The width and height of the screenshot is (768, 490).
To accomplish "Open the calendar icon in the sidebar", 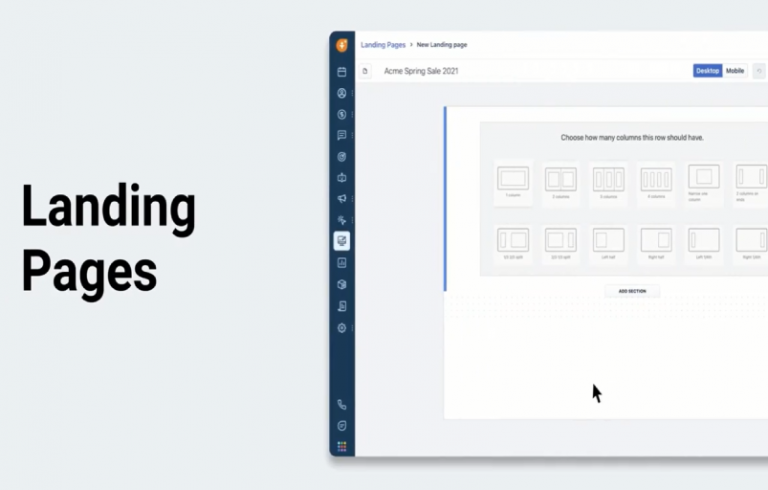I will click(x=342, y=72).
